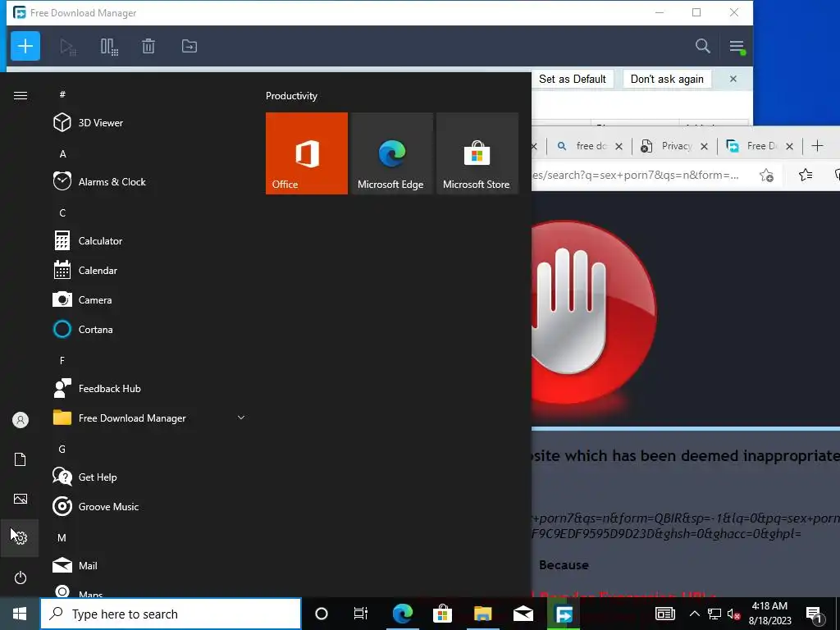Screen dimensions: 840x630
Task: Open the Power options in Start
Action: pyautogui.click(x=21, y=577)
